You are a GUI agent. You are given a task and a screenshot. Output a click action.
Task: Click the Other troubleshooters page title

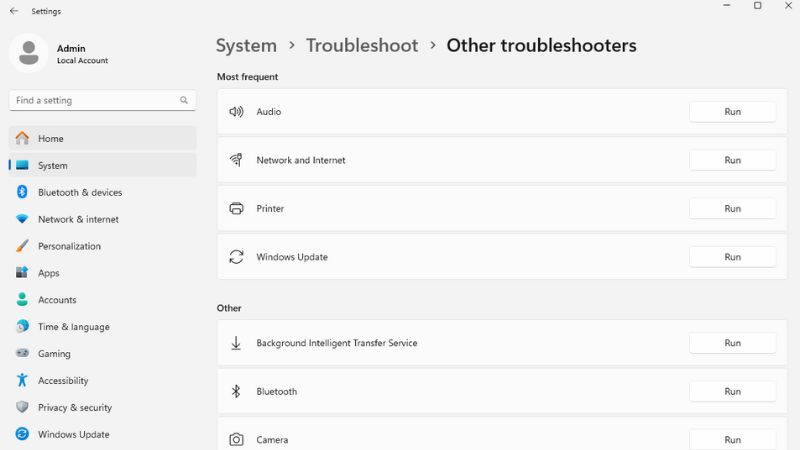coord(541,45)
